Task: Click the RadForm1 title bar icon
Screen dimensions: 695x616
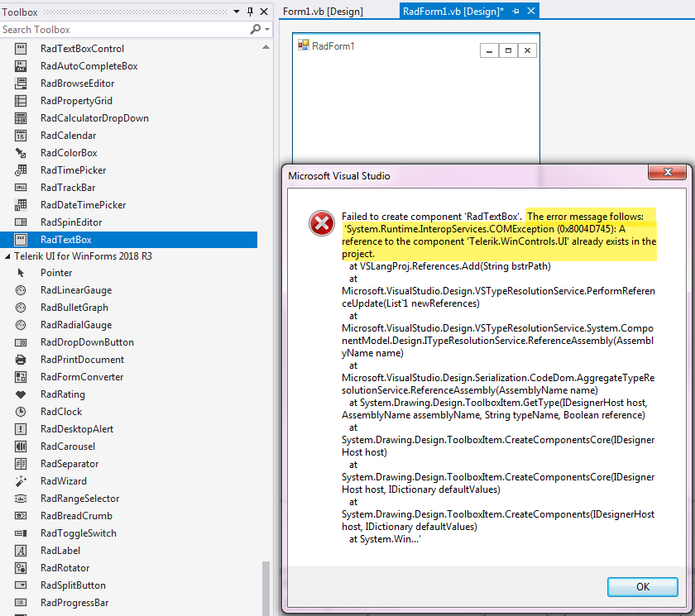Action: (304, 45)
